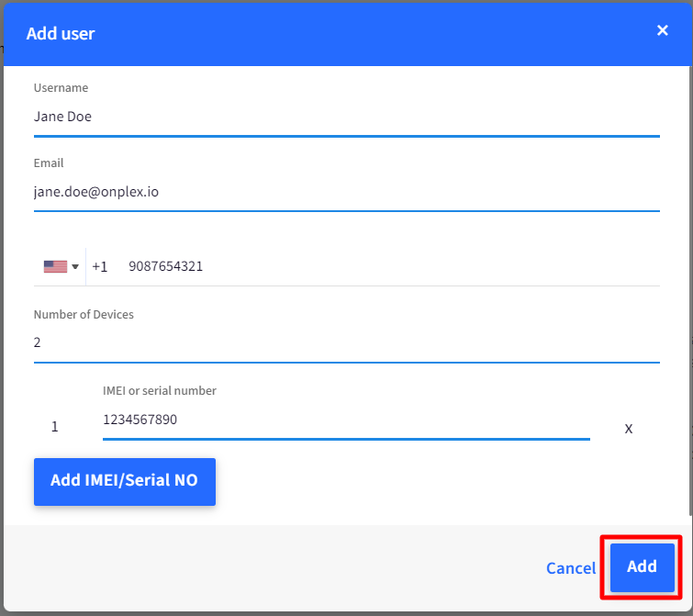The width and height of the screenshot is (693, 616).
Task: Focus the Username field containing Jane Doe
Action: 346,118
